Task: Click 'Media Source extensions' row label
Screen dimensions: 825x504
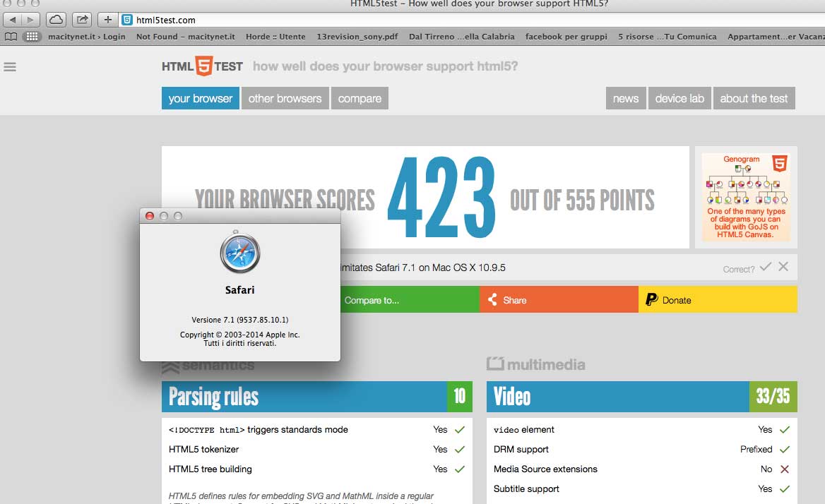Action: [545, 469]
